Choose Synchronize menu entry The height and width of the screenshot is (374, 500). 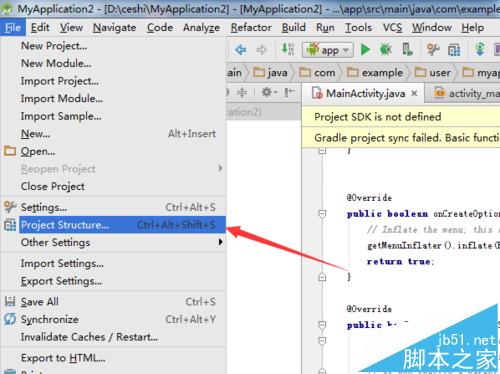113,320
